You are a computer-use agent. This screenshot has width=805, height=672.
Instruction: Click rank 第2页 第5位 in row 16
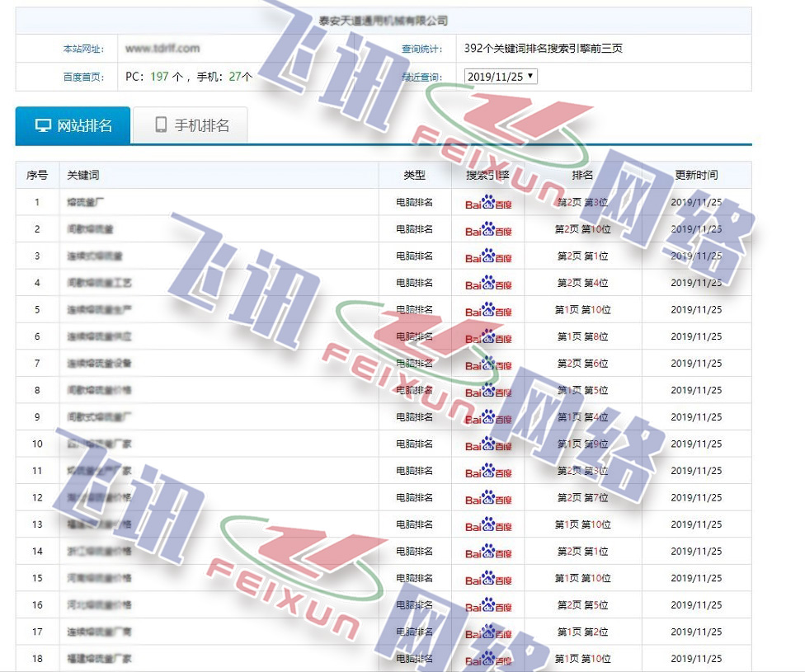tap(582, 604)
